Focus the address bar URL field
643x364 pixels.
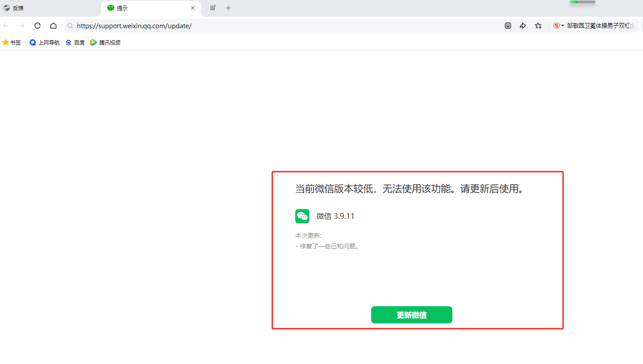[282, 26]
